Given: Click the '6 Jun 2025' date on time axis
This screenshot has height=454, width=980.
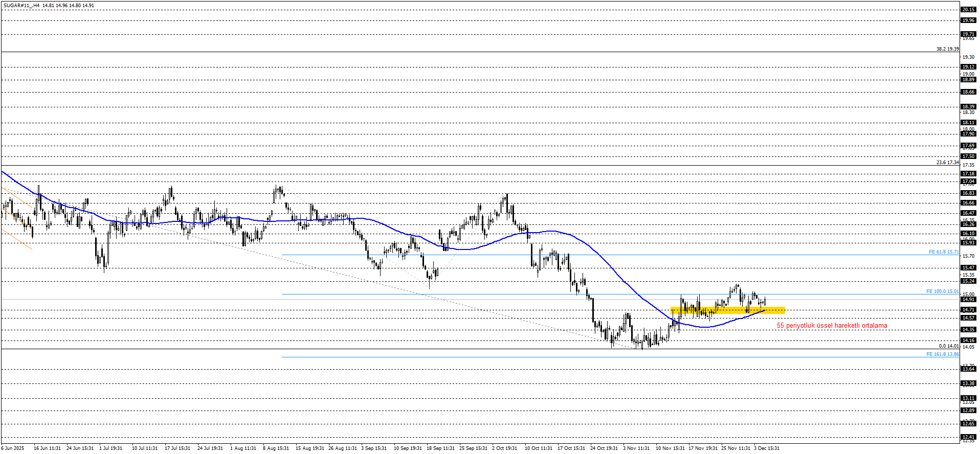Looking at the screenshot, I should tap(13, 448).
